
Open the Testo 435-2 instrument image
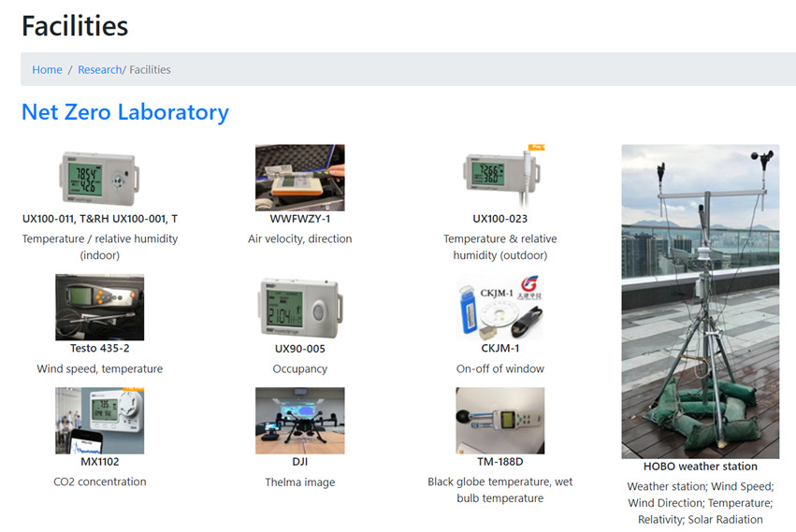(99, 307)
